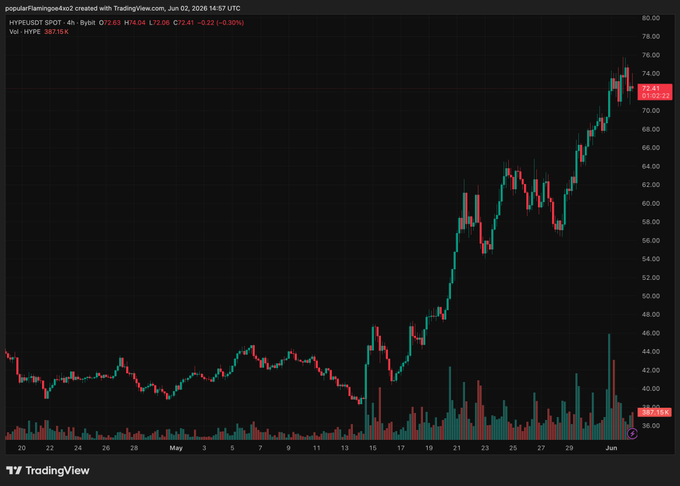Click the date 19 on time axis

pyautogui.click(x=429, y=448)
